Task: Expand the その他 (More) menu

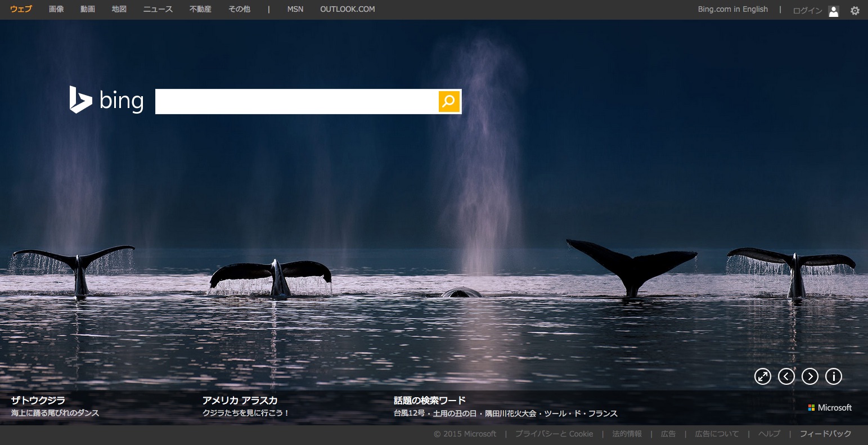Action: pos(239,10)
